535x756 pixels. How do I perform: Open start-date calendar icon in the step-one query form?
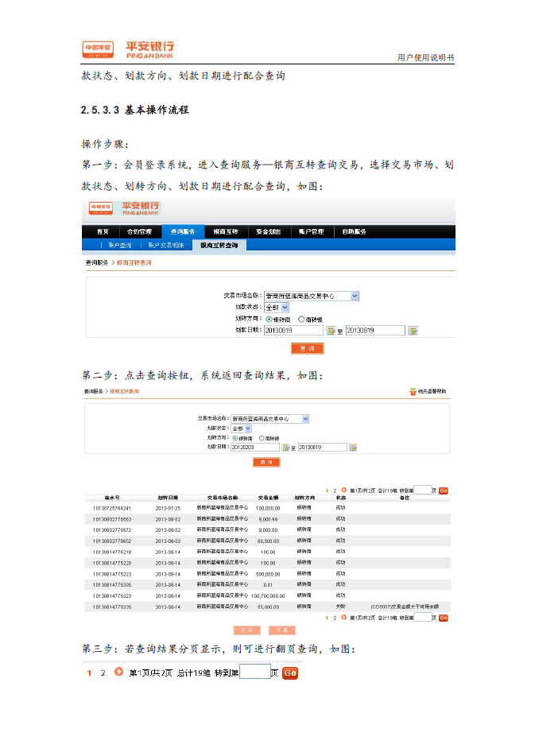click(x=331, y=331)
